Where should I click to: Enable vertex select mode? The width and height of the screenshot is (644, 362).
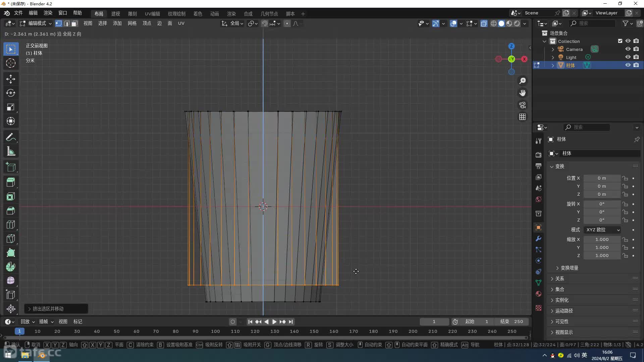pyautogui.click(x=59, y=23)
